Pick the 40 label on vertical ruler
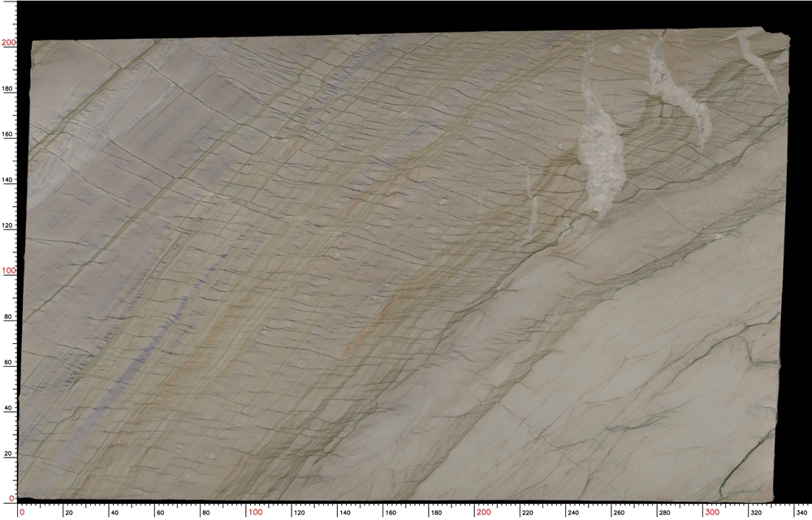The height and width of the screenshot is (520, 812). 9,408
